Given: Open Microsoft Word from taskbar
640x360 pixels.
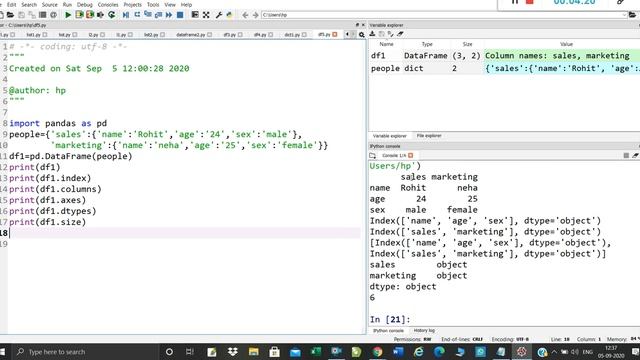Looking at the screenshot, I should [398, 351].
